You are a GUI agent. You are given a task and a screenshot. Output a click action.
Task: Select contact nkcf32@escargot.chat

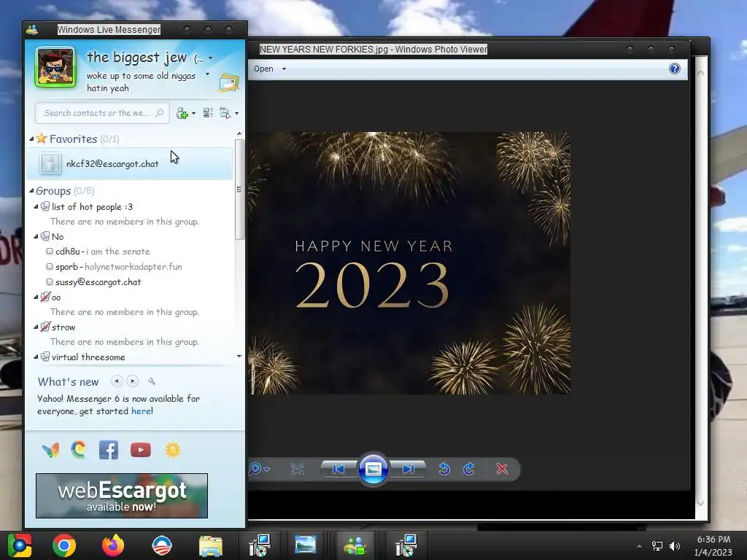pos(130,163)
